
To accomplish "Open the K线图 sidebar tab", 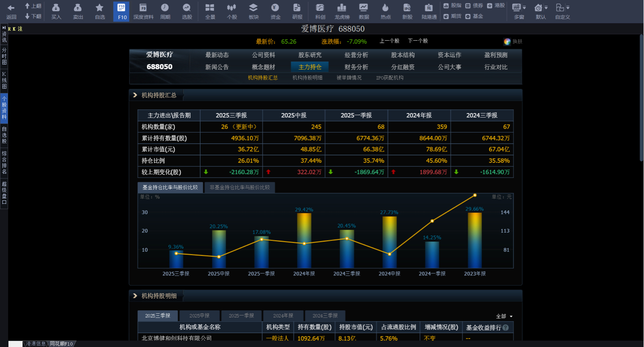I will click(4, 80).
